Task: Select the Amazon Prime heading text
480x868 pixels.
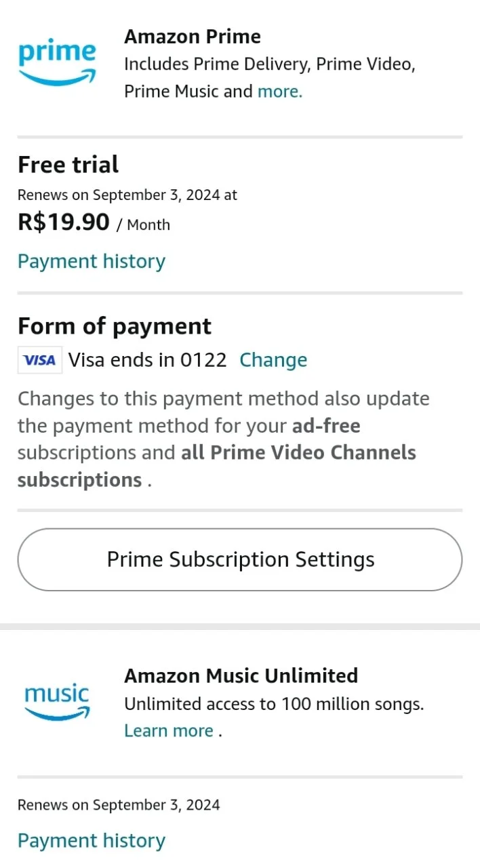Action: (193, 37)
